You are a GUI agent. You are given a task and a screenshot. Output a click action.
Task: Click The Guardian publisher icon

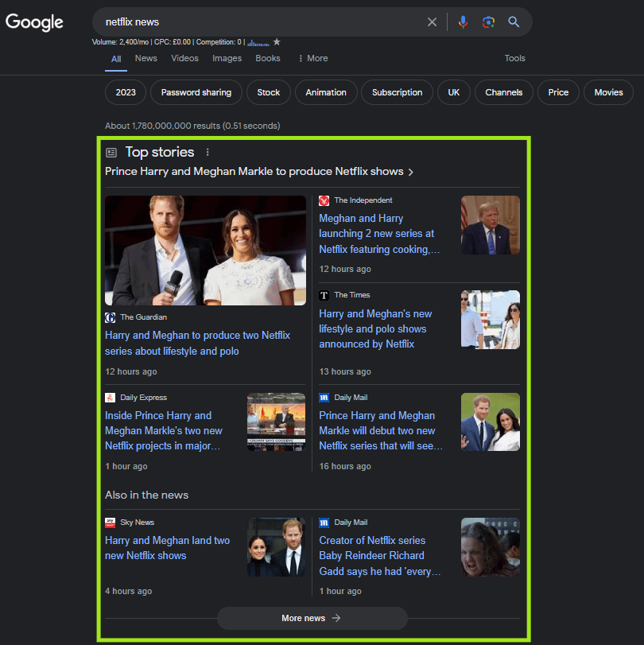click(x=109, y=317)
